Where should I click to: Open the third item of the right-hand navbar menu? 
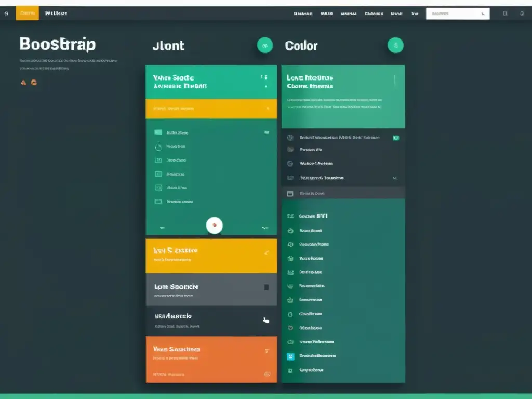click(x=349, y=14)
